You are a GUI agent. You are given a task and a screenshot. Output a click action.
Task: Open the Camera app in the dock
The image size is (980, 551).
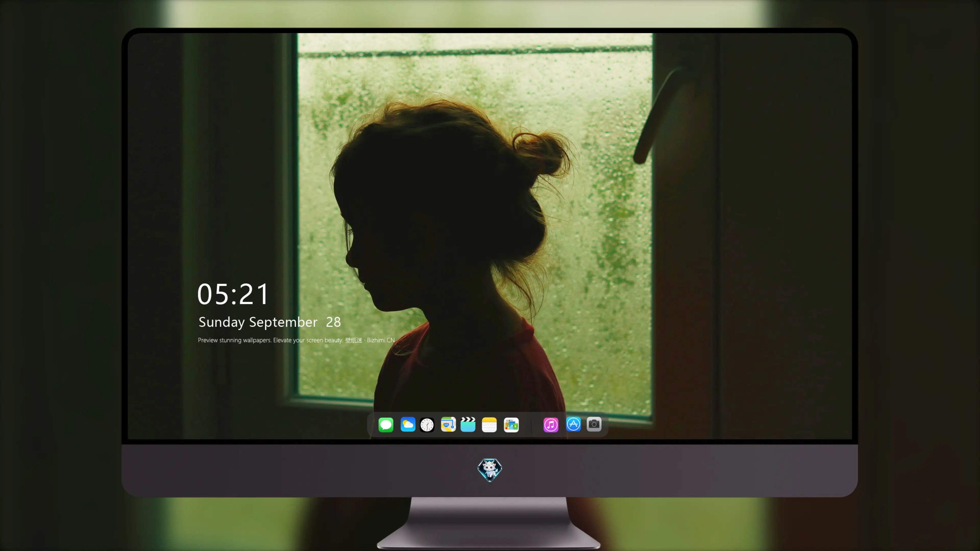click(594, 424)
